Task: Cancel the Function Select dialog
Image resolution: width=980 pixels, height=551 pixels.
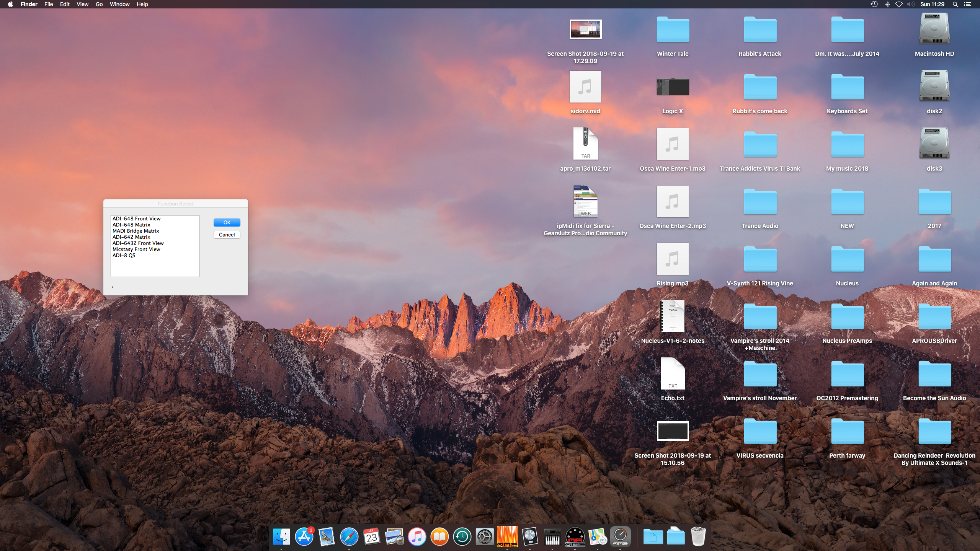Action: click(x=227, y=235)
